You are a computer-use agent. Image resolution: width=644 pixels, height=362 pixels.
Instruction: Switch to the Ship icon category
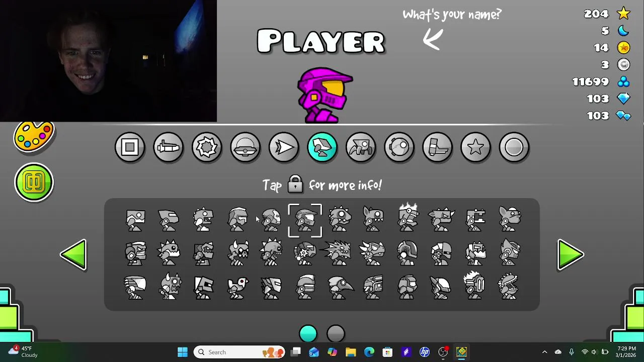coord(169,147)
